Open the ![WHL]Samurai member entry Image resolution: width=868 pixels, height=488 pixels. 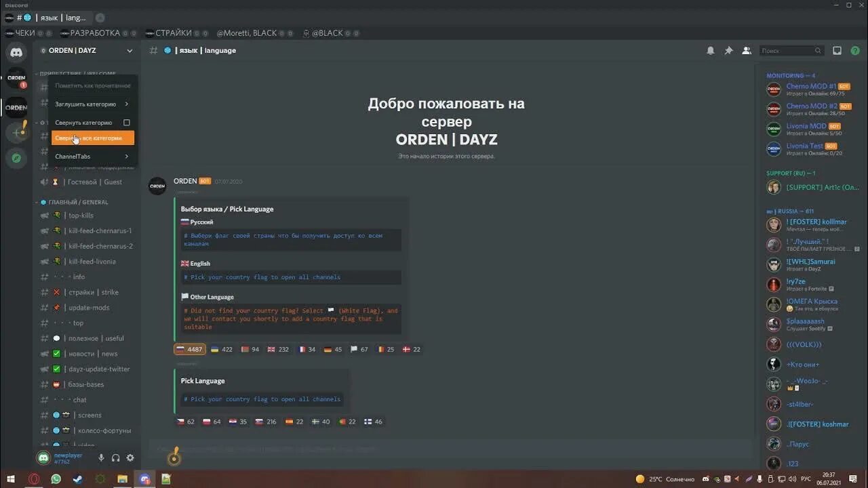[x=814, y=264]
